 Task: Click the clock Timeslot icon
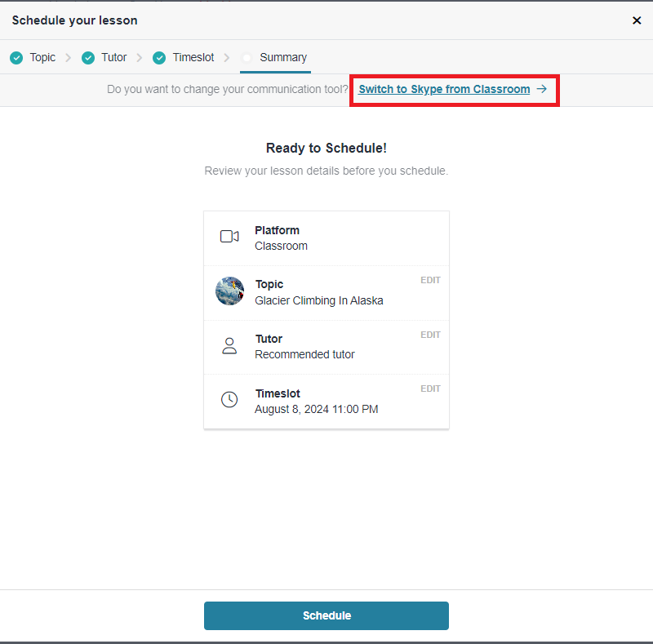229,400
